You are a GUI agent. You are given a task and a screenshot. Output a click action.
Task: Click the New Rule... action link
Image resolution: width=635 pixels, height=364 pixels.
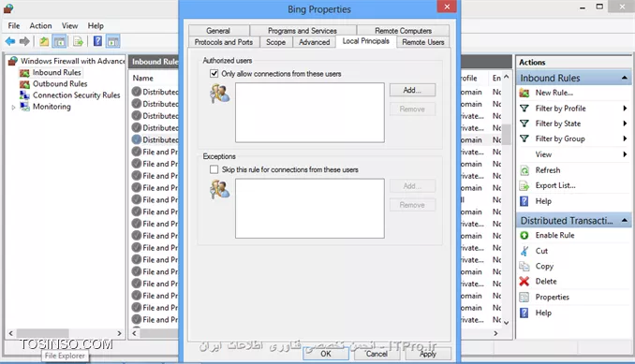[x=554, y=93]
